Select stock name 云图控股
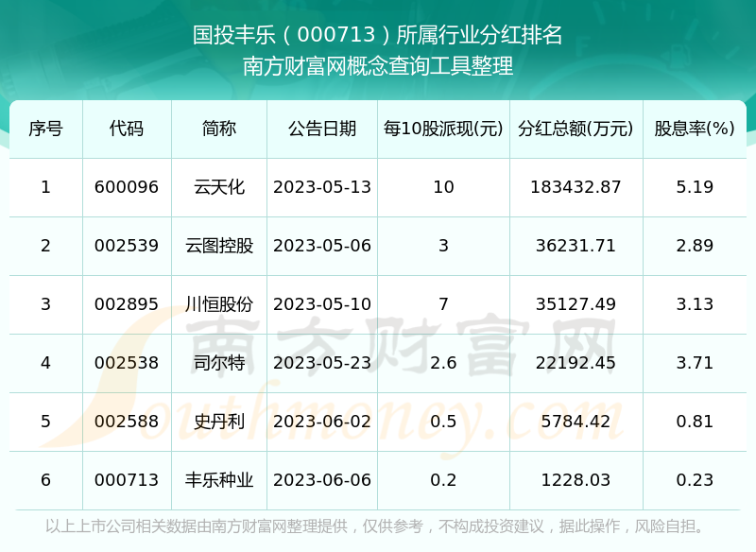This screenshot has width=756, height=552. pyautogui.click(x=219, y=246)
